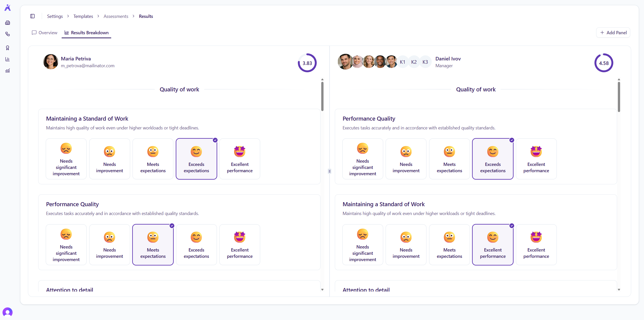Click the first bearded reviewer avatar
Screen dimensions: 644x320
click(345, 62)
